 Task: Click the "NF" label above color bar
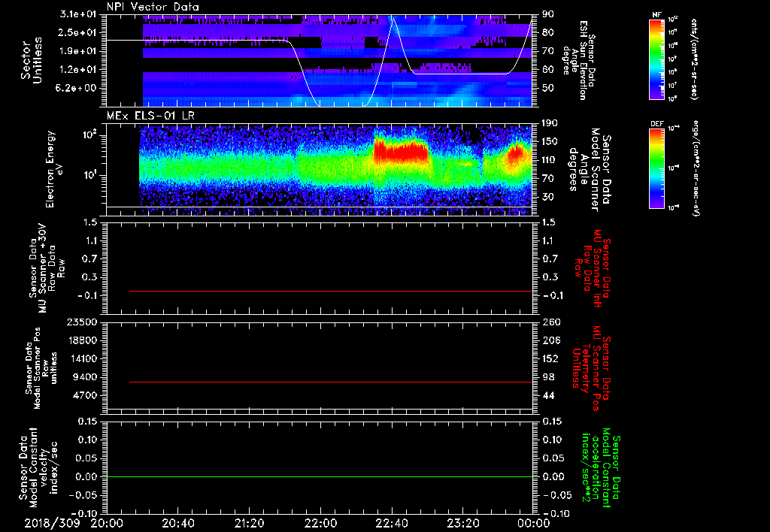656,15
